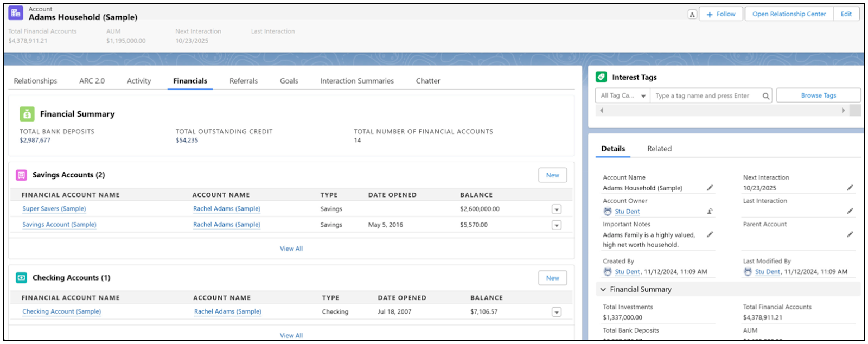Edit Important Notes with pencil icon
Screen dimensions: 868x344
pos(710,234)
